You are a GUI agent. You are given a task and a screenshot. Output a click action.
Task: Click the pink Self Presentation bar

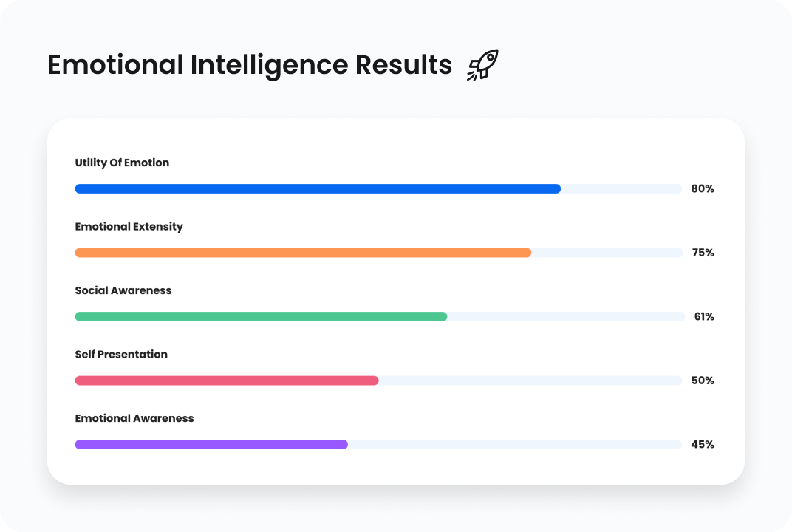coord(227,381)
